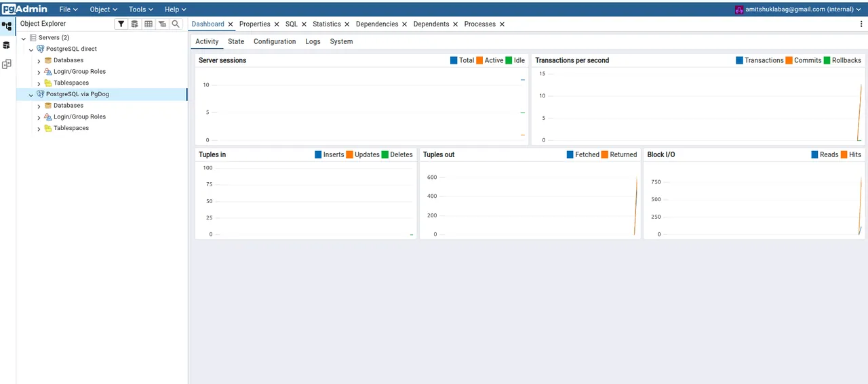
Task: Open the PSQL Tool toolbar icon
Action: 162,24
